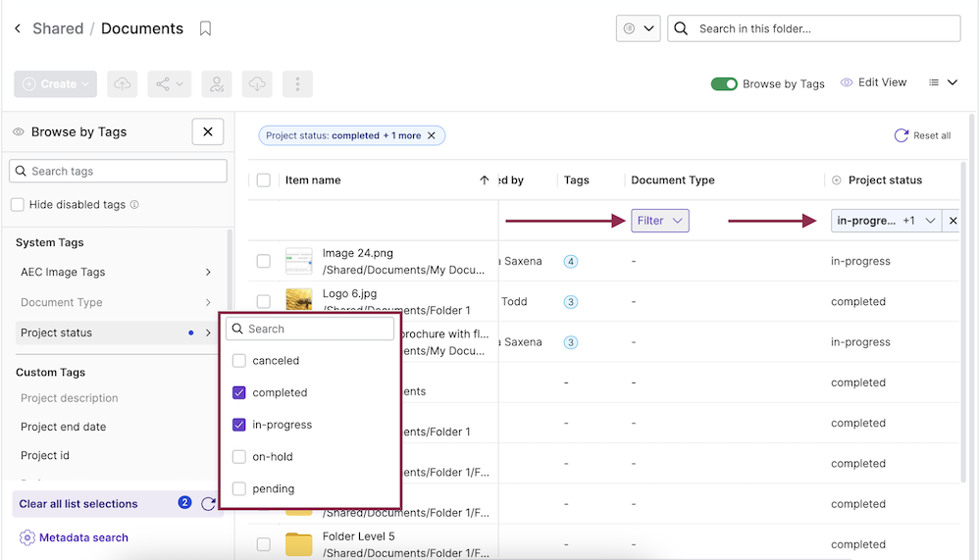Click the Edit View eye icon
980x560 pixels.
pos(847,82)
